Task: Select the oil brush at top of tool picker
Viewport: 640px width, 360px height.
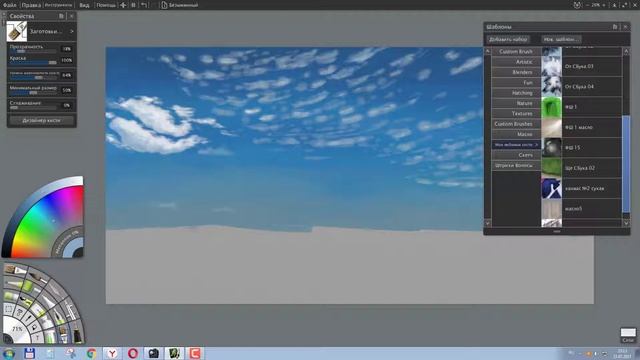Action: (x=15, y=270)
